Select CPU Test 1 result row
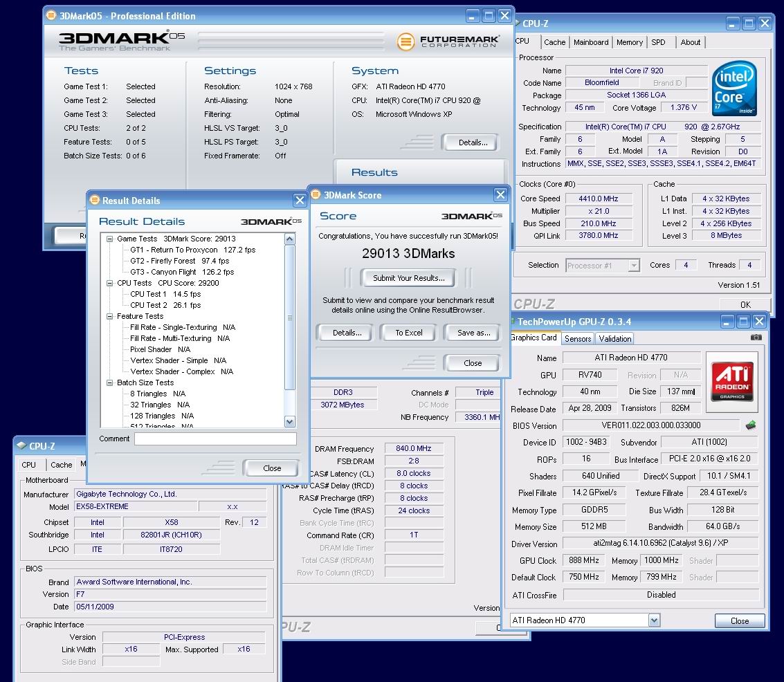This screenshot has height=682, width=784. tap(165, 294)
